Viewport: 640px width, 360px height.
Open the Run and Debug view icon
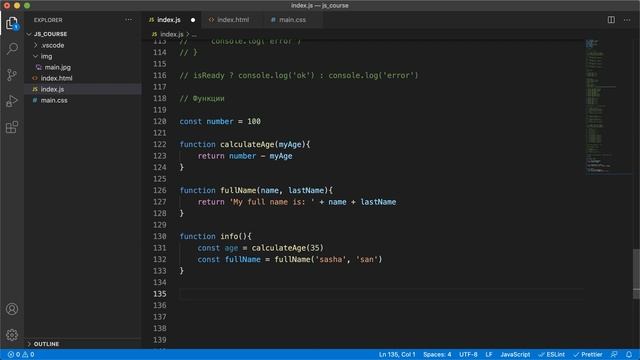pyautogui.click(x=12, y=101)
